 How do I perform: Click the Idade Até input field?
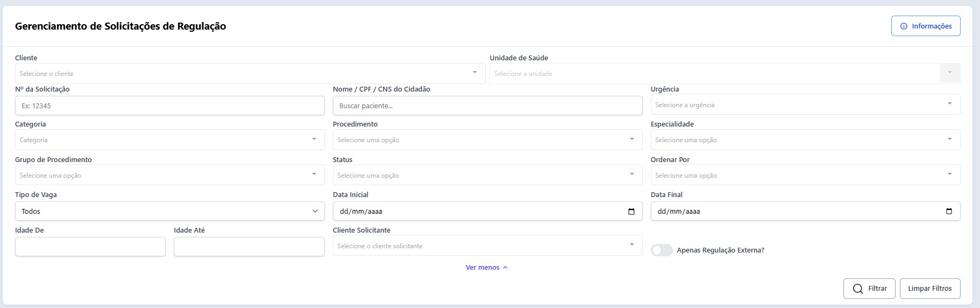(249, 247)
